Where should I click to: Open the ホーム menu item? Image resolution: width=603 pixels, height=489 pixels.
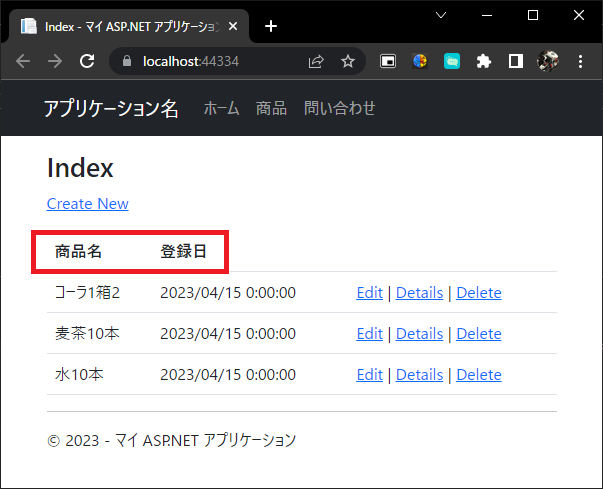222,108
